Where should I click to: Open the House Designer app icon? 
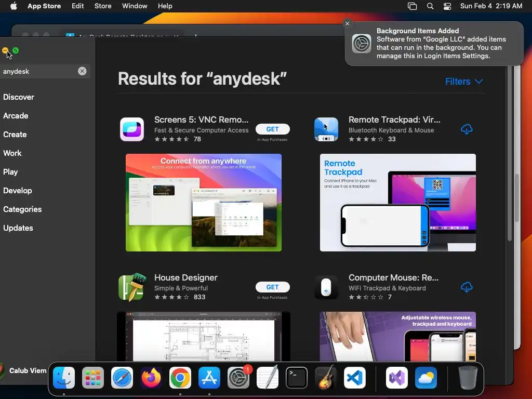coord(132,287)
